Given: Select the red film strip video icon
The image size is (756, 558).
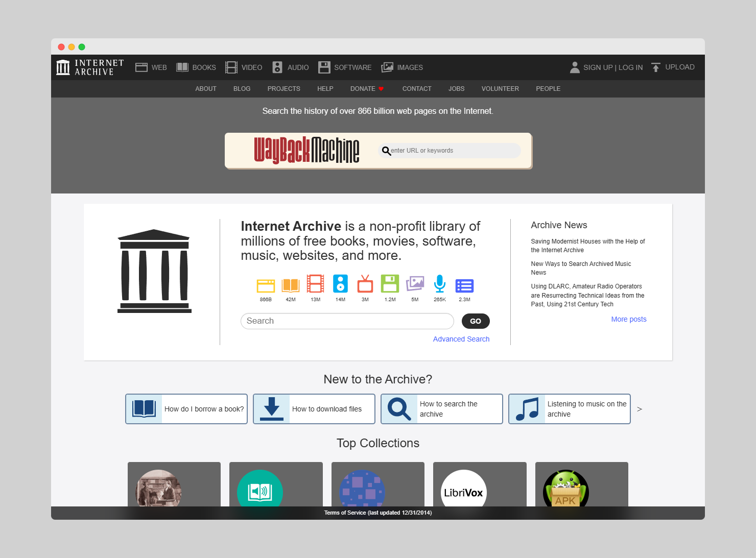Looking at the screenshot, I should tap(315, 284).
